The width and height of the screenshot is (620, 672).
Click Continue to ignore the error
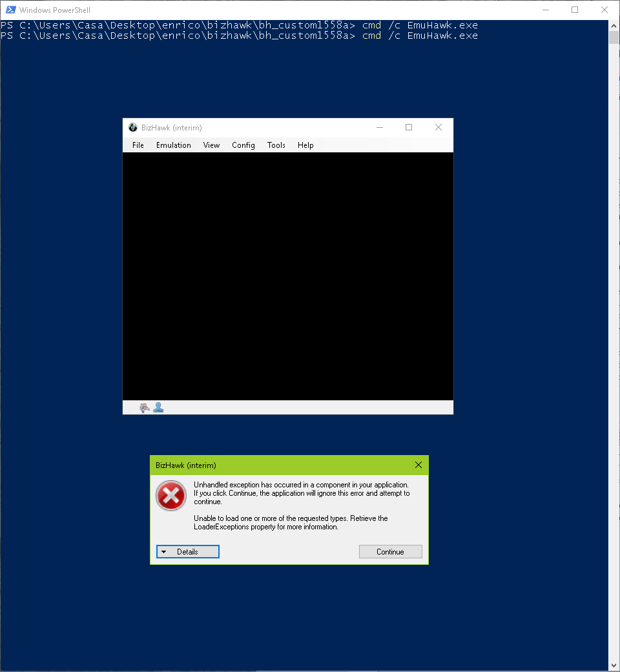(390, 551)
